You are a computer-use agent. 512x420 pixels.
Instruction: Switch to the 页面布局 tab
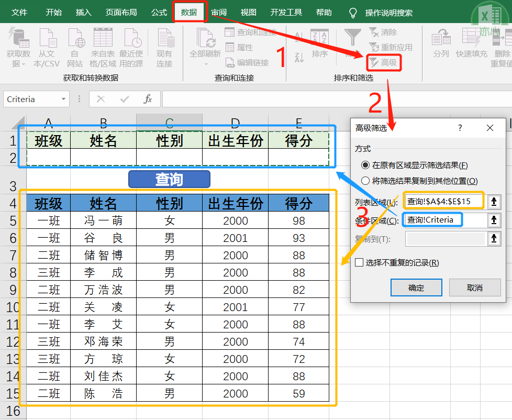pyautogui.click(x=121, y=13)
